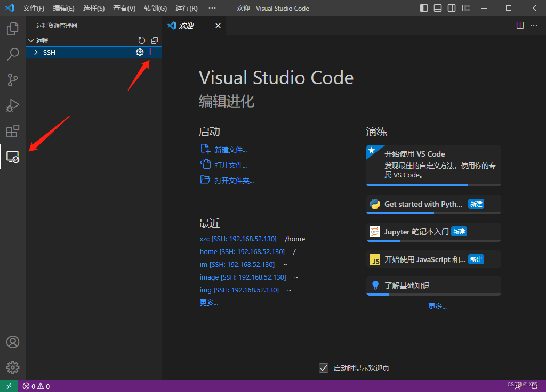Toggle the split editor layout icon top right
This screenshot has width=546, height=392.
[x=520, y=25]
